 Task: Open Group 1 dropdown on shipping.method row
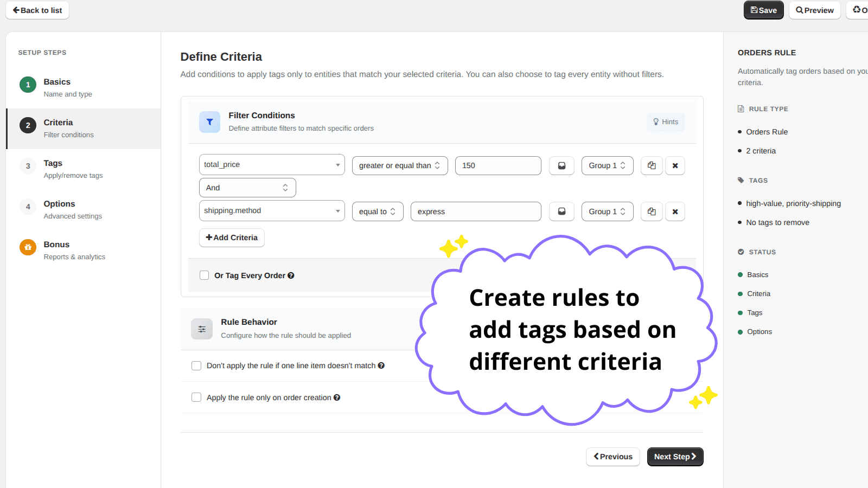(x=607, y=211)
